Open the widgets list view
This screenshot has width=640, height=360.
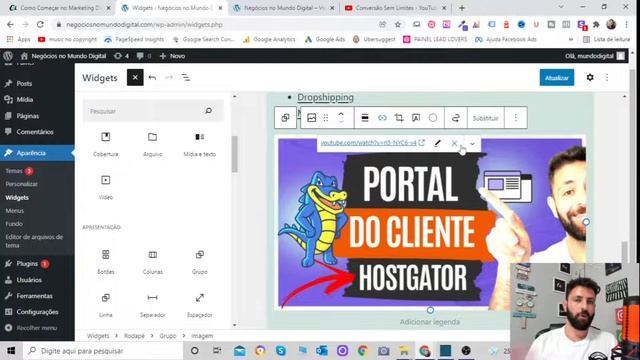[186, 78]
